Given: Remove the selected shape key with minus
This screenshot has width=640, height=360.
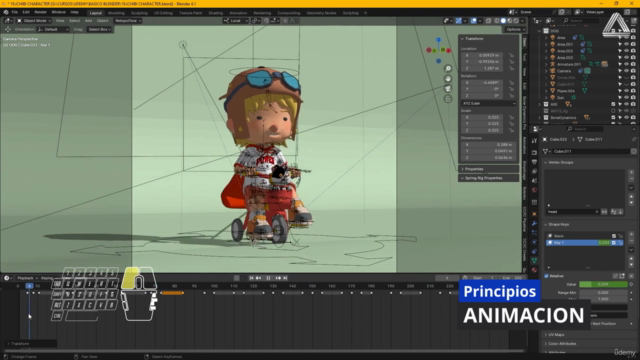Looking at the screenshot, I should [631, 241].
